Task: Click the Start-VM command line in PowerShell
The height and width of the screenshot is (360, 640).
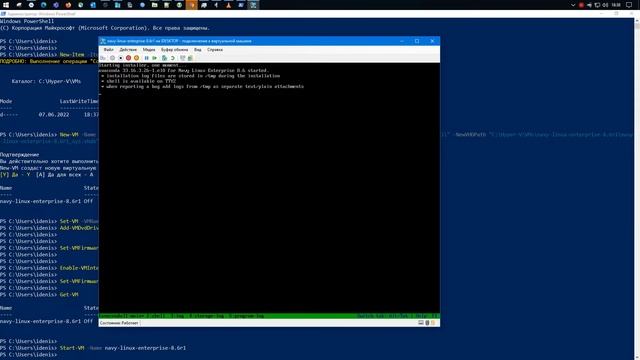Action: point(93,348)
